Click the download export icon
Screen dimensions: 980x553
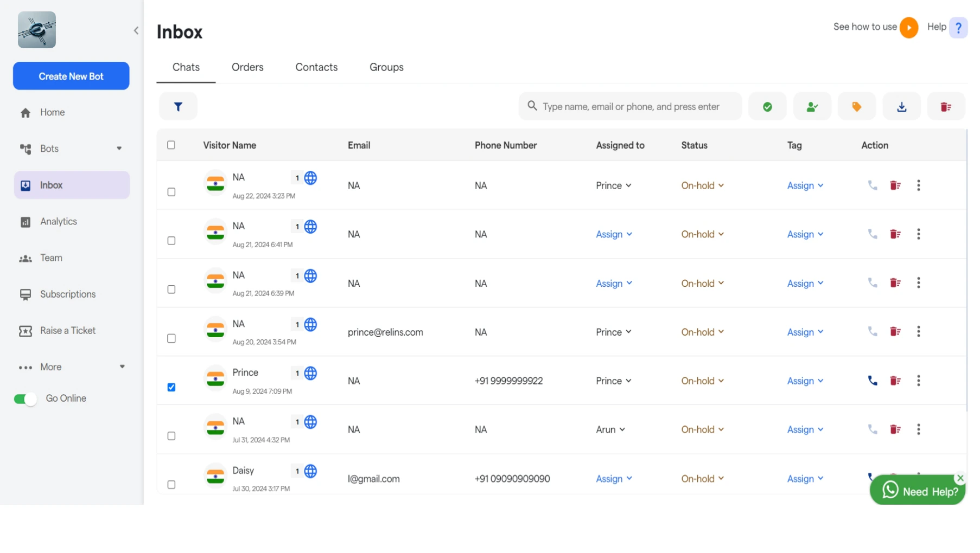[901, 107]
